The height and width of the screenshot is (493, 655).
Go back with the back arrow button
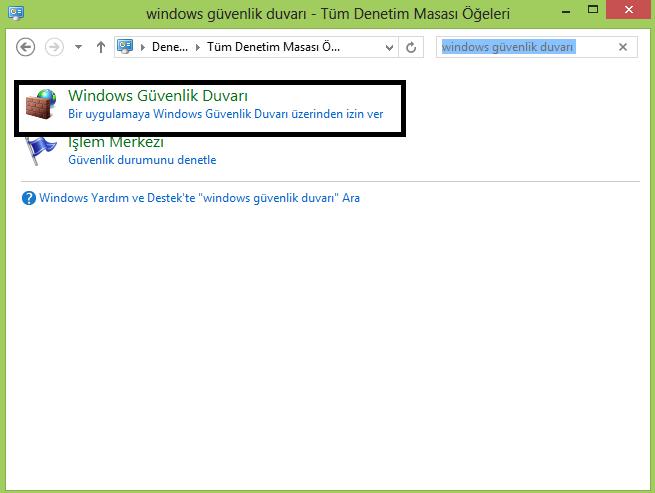pyautogui.click(x=25, y=47)
